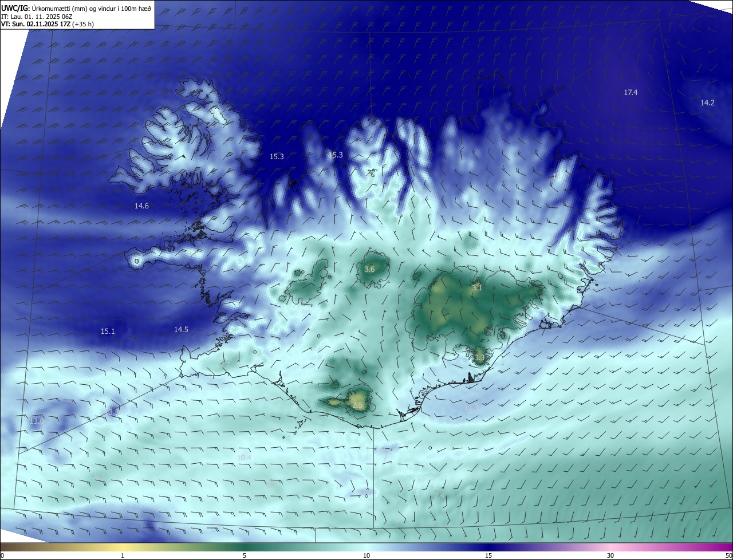This screenshot has width=733, height=560.
Task: Click the 14.6 value label
Action: 141,206
